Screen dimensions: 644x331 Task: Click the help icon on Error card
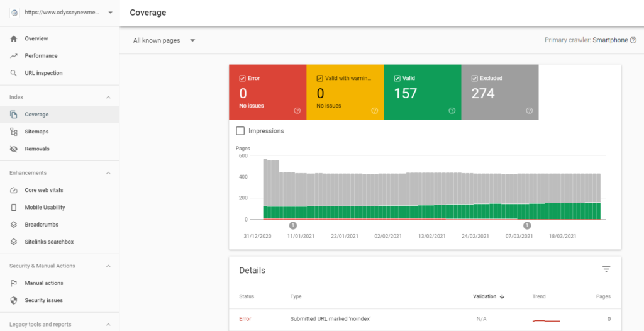[297, 111]
